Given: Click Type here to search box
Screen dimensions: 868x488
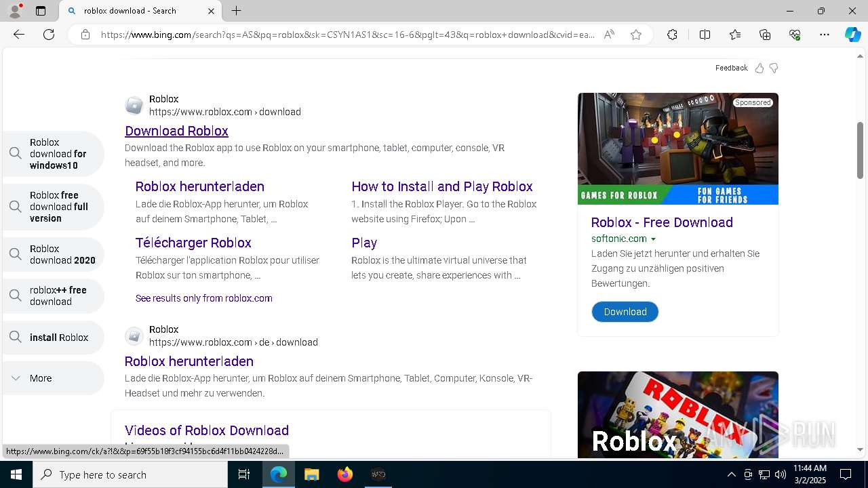Looking at the screenshot, I should (130, 474).
